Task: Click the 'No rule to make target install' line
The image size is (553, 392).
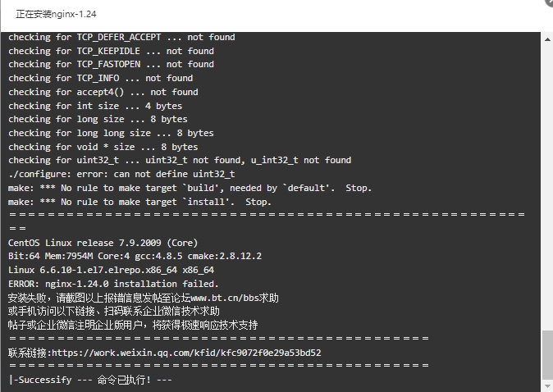Action: pyautogui.click(x=139, y=202)
